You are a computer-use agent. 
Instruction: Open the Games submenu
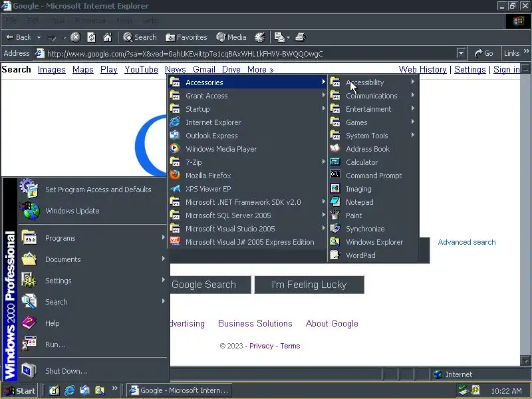click(373, 122)
